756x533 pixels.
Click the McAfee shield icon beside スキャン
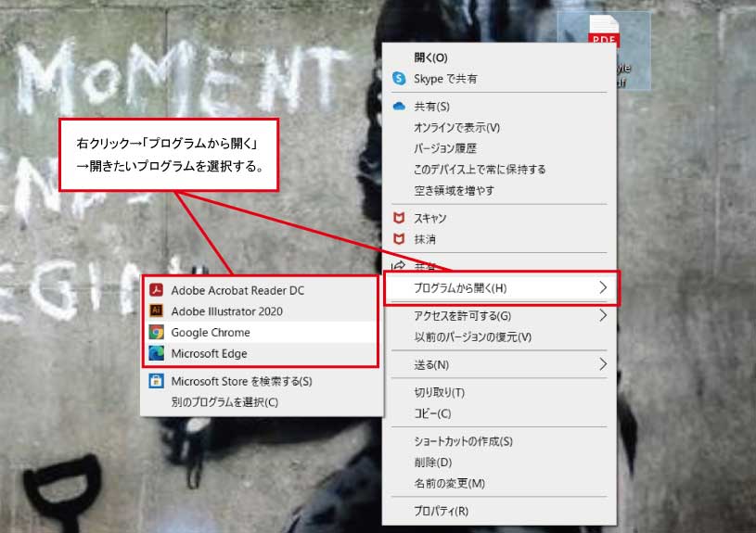399,218
